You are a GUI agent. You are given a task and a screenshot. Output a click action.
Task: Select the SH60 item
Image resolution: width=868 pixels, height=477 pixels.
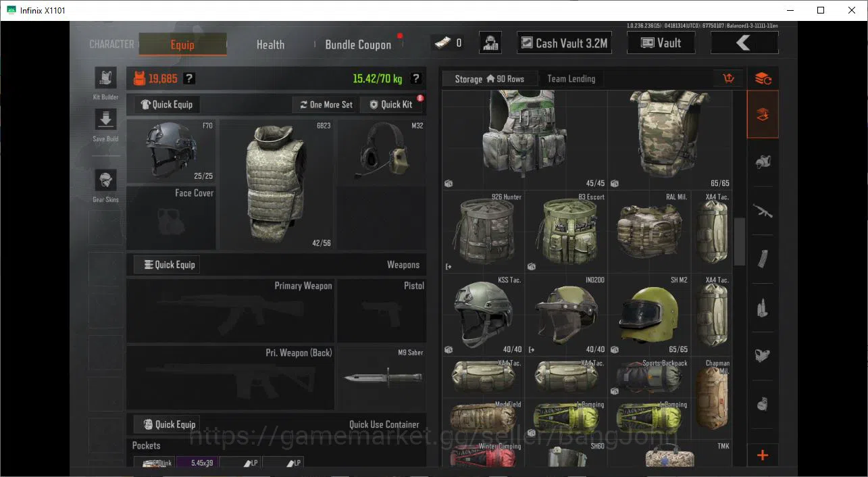[x=566, y=454]
